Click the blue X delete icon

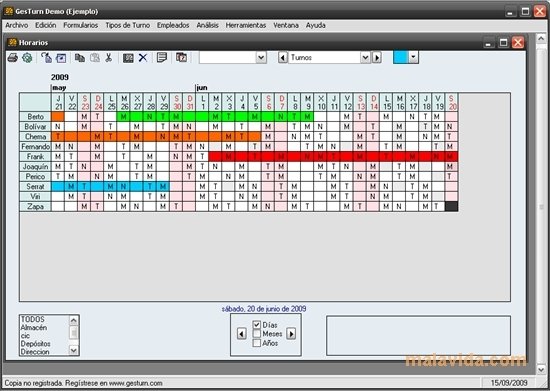[x=142, y=58]
